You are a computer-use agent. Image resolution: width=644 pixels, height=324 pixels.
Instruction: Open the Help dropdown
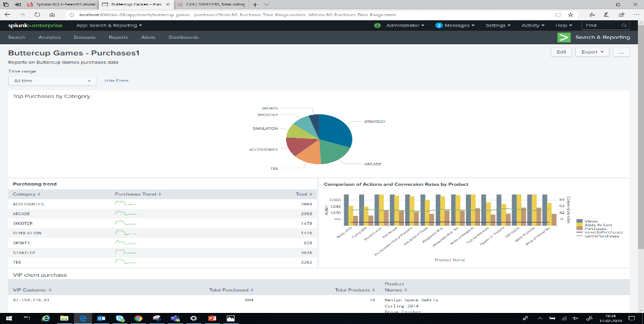[564, 25]
